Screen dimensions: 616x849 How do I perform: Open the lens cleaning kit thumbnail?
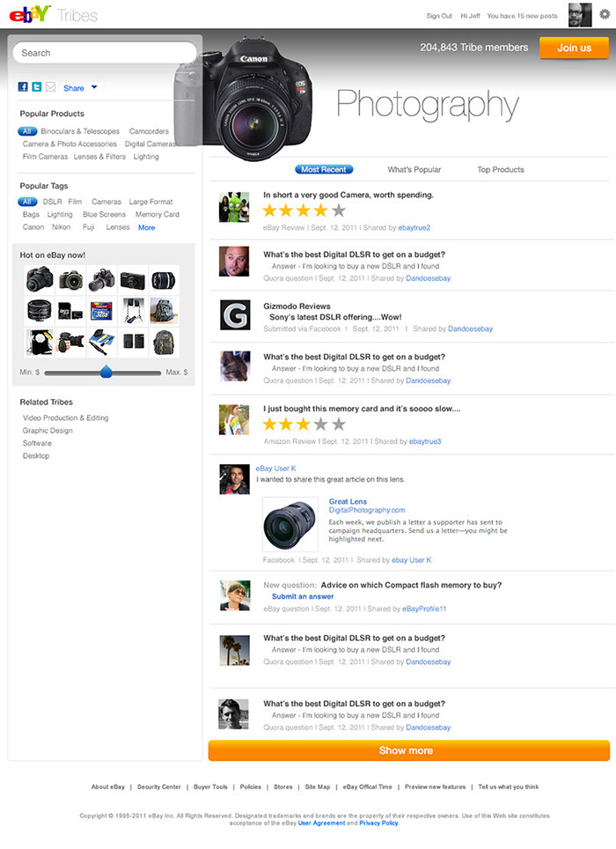point(101,342)
